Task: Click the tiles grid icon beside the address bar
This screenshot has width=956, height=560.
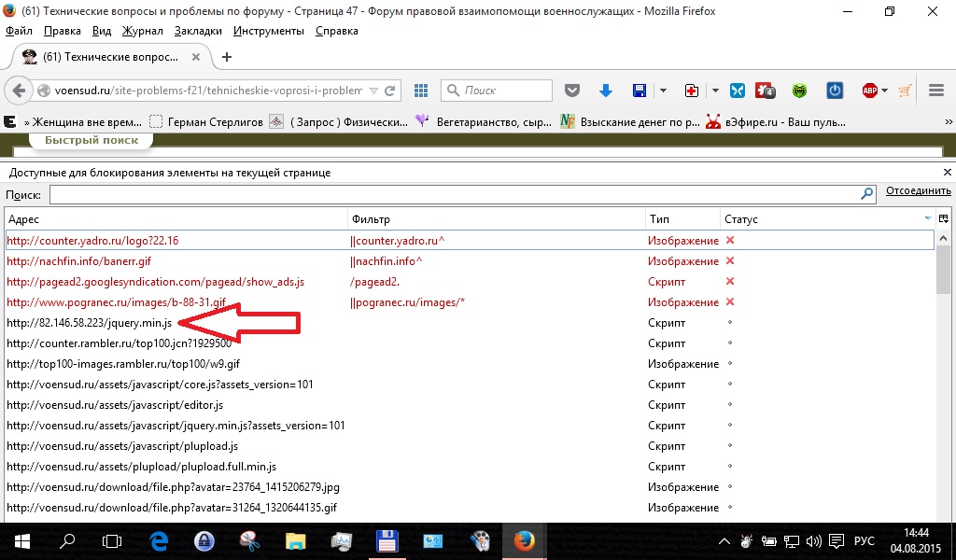Action: click(x=421, y=91)
